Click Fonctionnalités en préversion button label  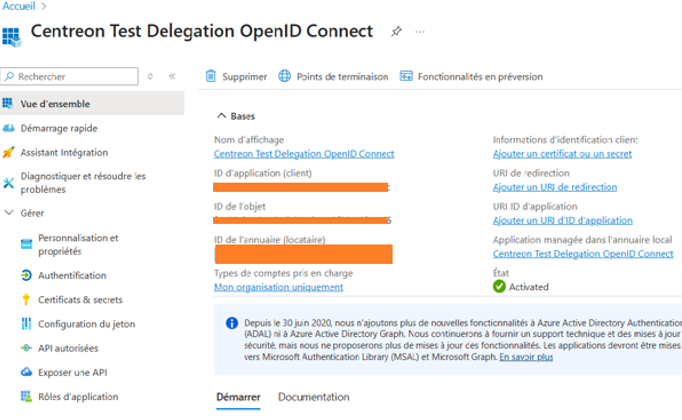480,77
